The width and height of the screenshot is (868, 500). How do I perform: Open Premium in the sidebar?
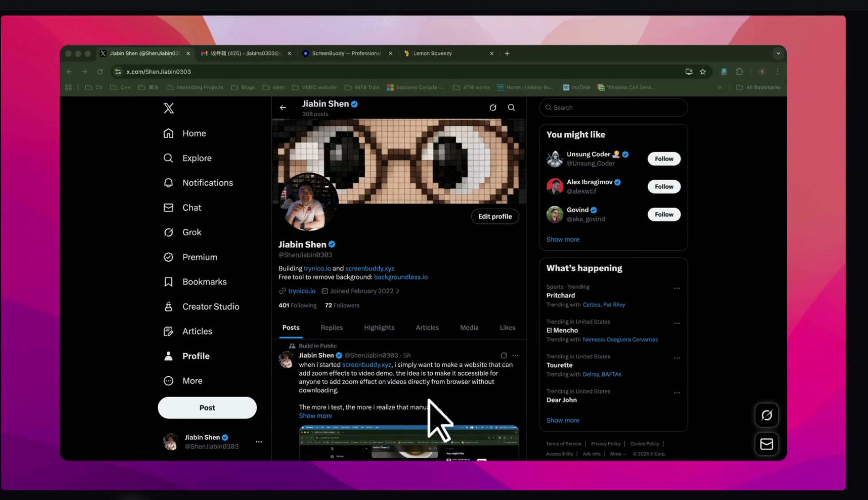tap(190, 257)
